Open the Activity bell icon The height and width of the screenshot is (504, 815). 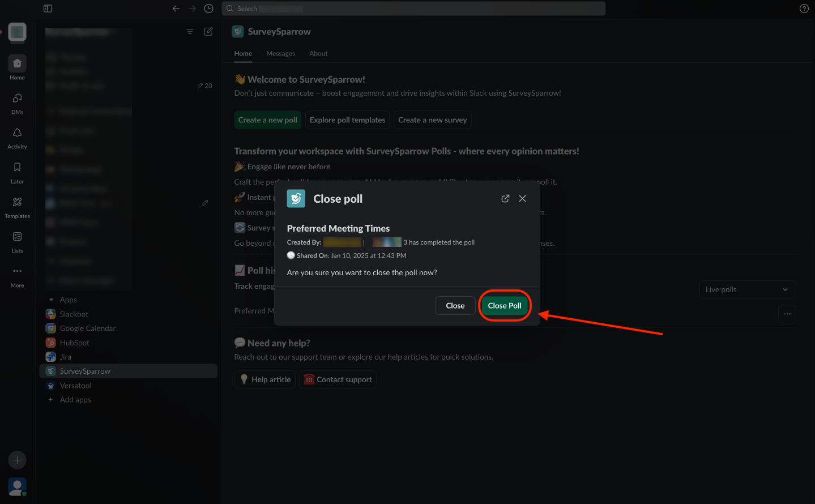click(17, 137)
